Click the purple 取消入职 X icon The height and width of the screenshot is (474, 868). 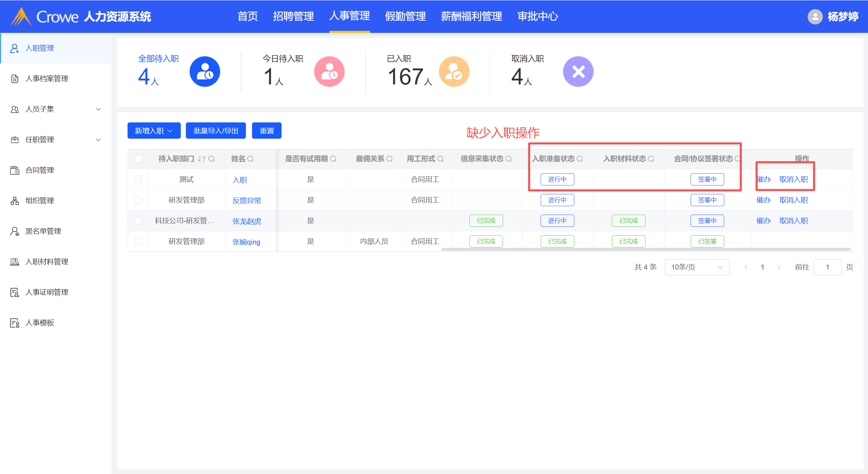coord(578,72)
